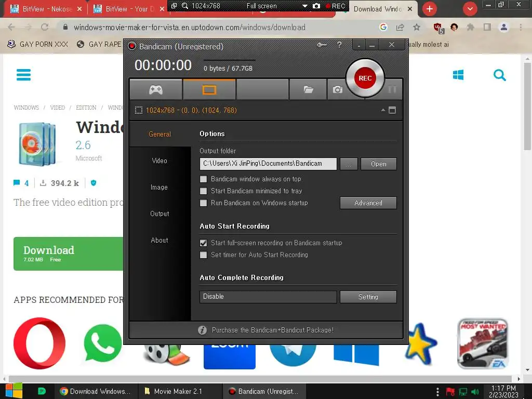Screen dimensions: 532x399
Task: Select the General settings tab
Action: coord(160,134)
